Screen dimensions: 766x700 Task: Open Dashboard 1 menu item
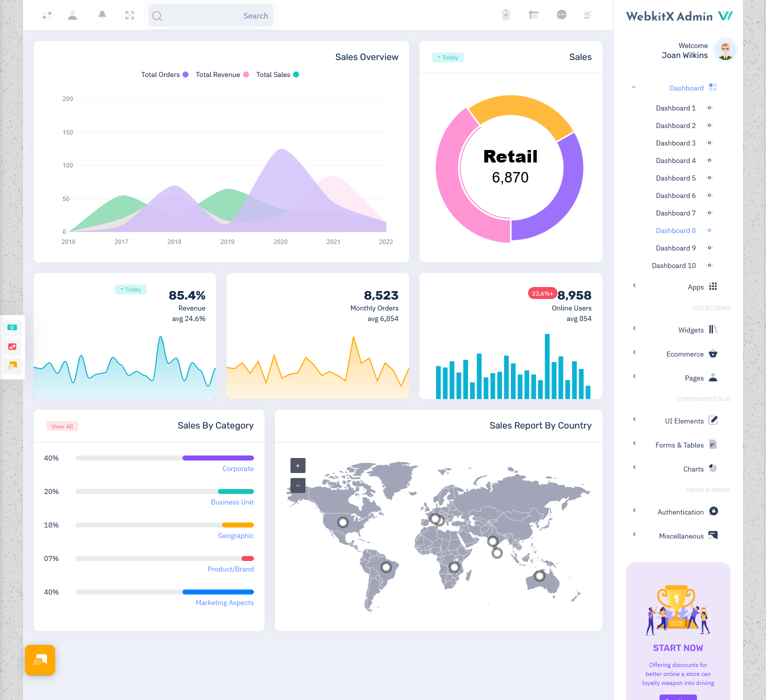click(x=675, y=108)
